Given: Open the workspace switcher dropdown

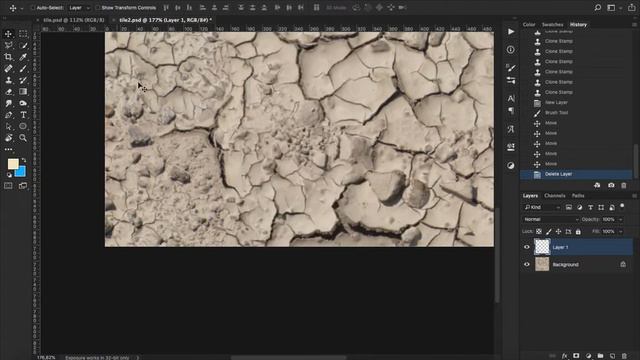Looking at the screenshot, I should (x=613, y=7).
